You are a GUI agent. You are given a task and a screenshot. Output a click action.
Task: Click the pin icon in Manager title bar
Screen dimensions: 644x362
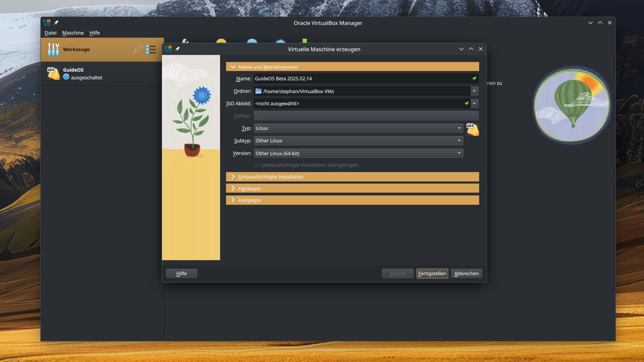point(56,23)
